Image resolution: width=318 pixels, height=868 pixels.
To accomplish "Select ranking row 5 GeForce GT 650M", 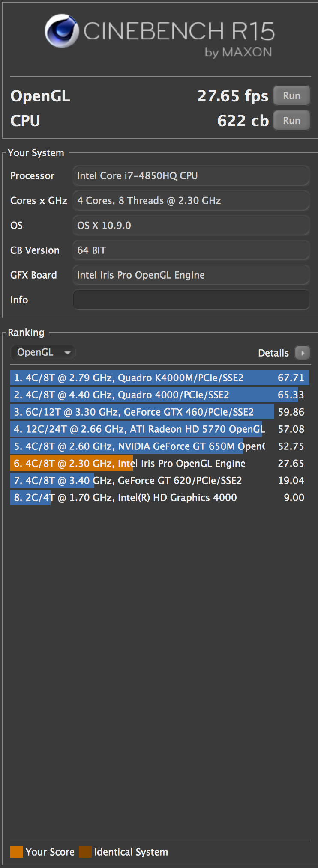I will coord(160,446).
